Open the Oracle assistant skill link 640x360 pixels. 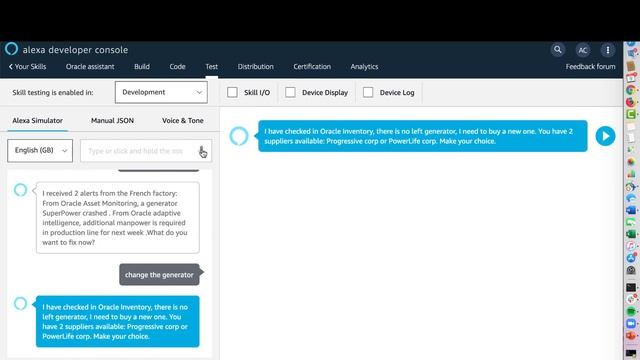(x=90, y=67)
